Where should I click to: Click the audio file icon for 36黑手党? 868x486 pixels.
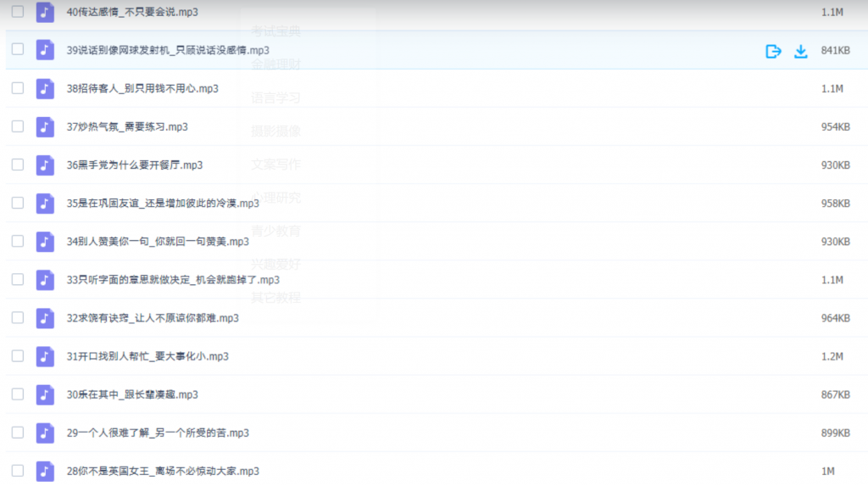(x=45, y=165)
